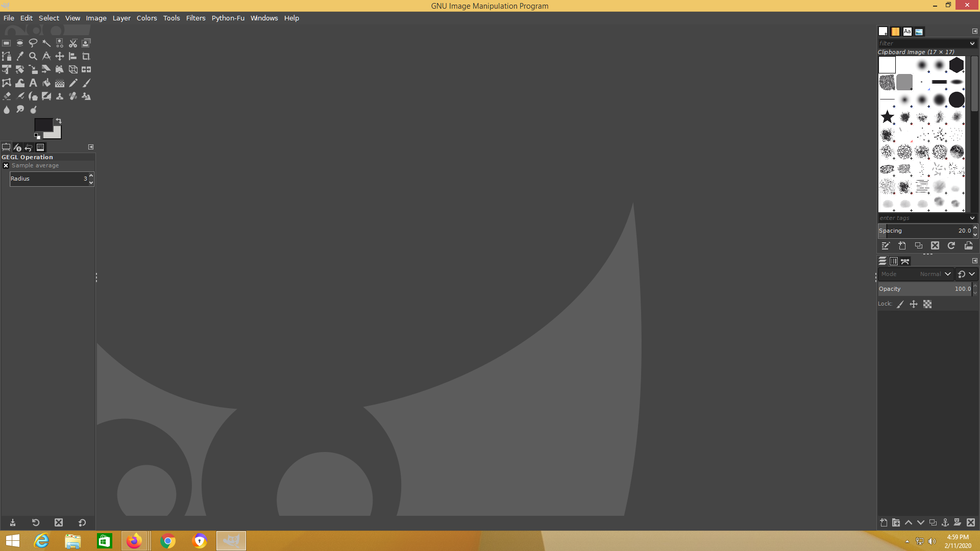Open the layer Mode dropdown
This screenshot has height=551, width=980.
(x=935, y=274)
